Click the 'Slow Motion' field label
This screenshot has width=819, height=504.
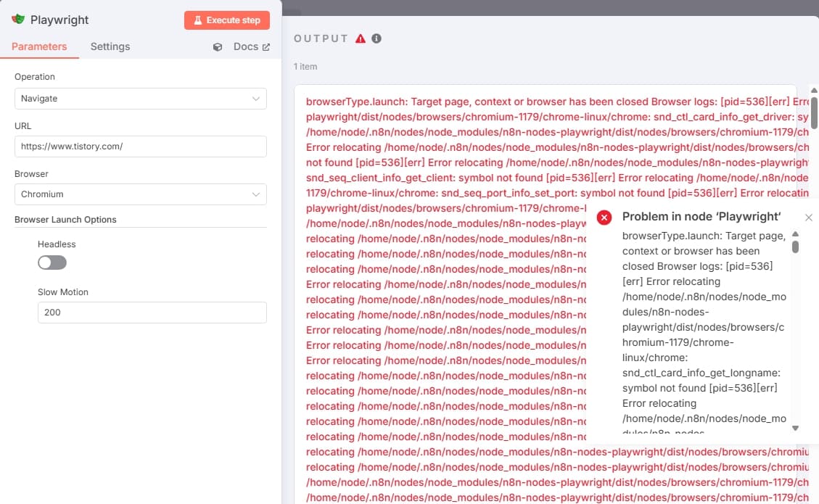pos(62,292)
